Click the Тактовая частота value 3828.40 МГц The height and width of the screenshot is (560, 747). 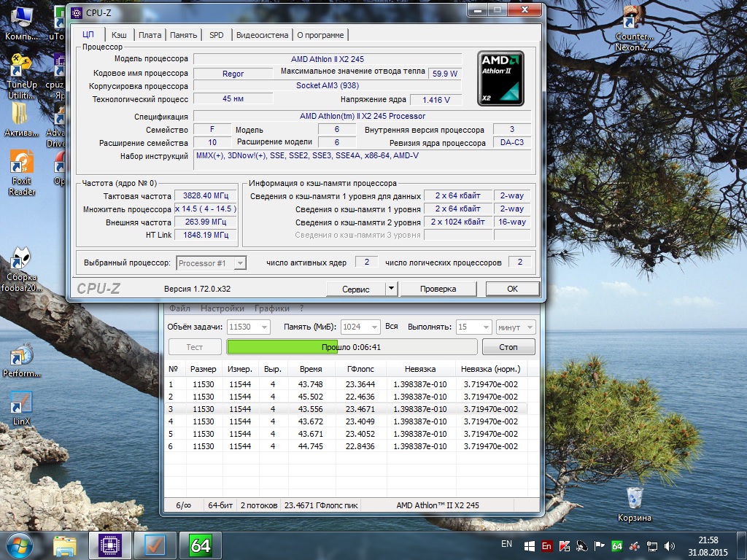pyautogui.click(x=206, y=195)
